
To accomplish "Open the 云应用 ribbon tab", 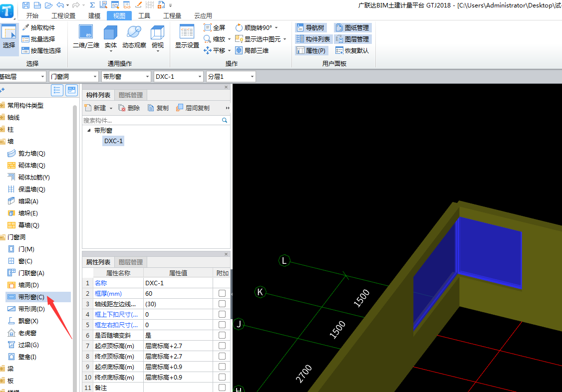I will (203, 16).
